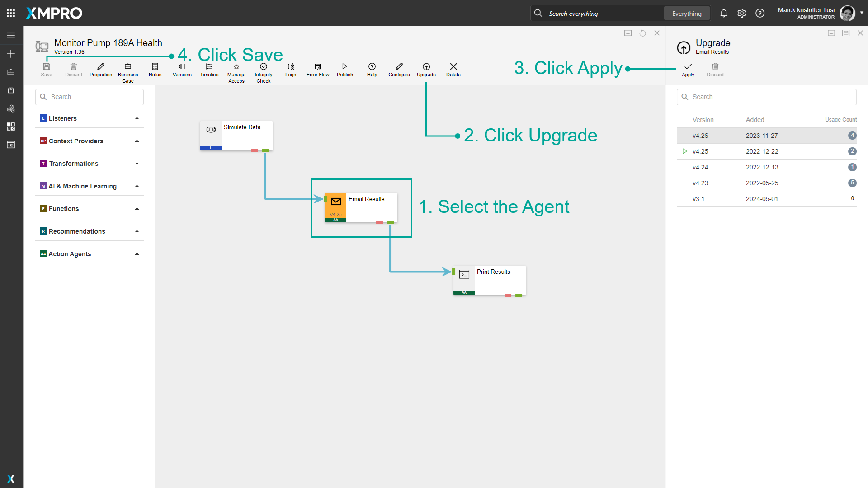Open the Notes panel
The width and height of the screenshot is (868, 488).
tap(155, 70)
